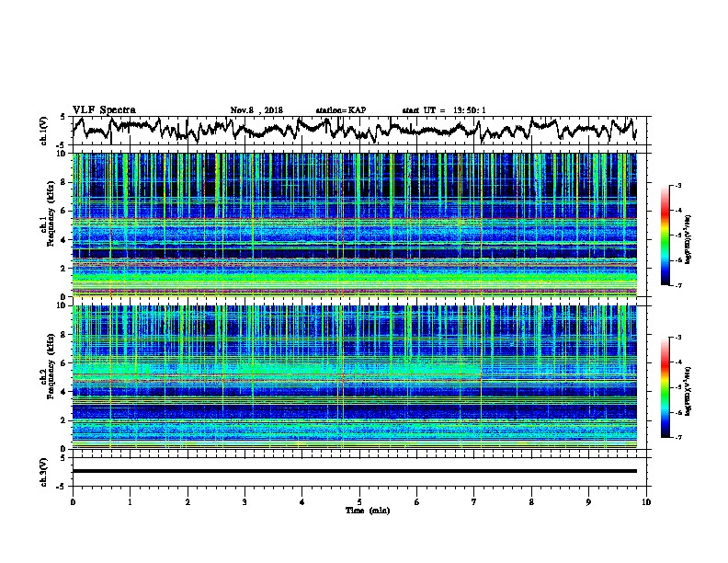Click the 'ch.3(V)' axis label

point(44,472)
